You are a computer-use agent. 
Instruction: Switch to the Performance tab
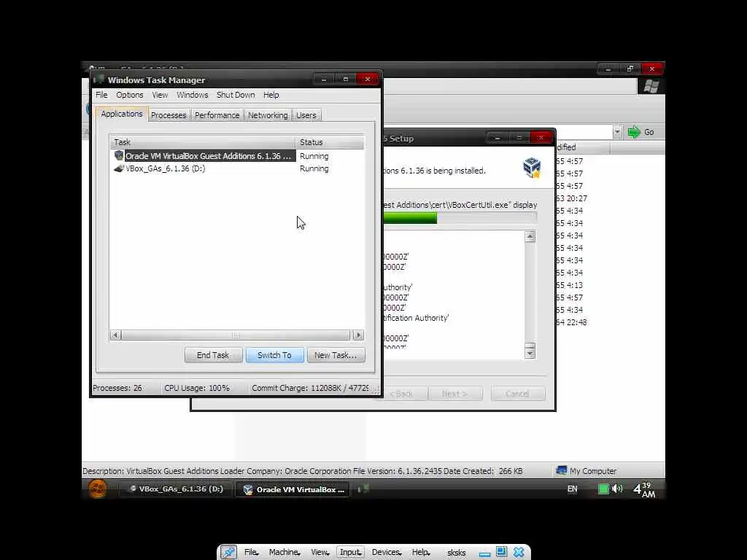pos(217,115)
